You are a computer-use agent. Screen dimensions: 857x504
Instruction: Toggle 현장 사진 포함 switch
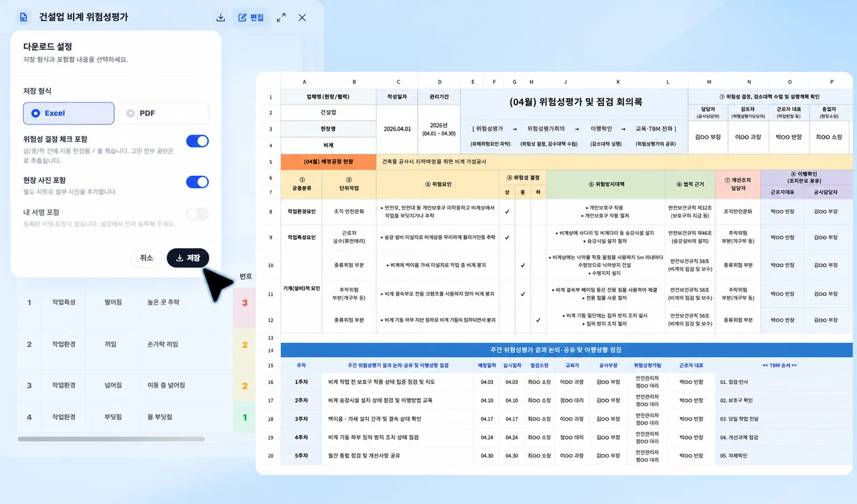[197, 182]
